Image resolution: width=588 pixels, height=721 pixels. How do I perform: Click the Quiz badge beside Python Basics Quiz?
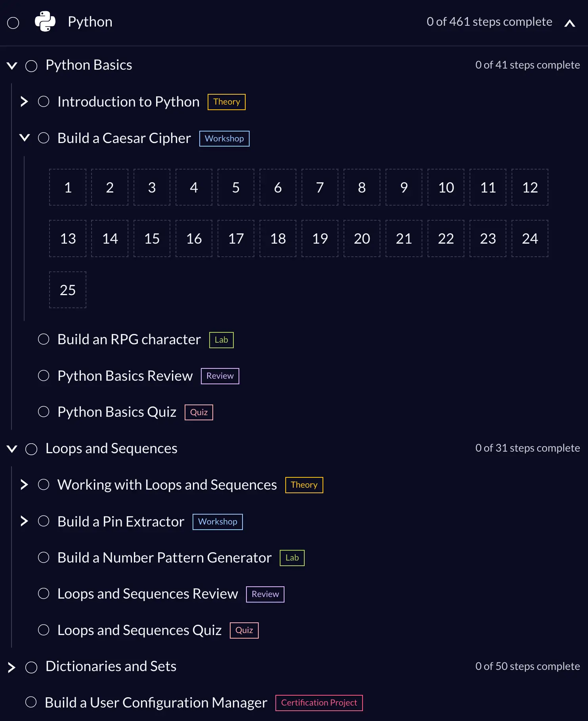[x=199, y=412]
